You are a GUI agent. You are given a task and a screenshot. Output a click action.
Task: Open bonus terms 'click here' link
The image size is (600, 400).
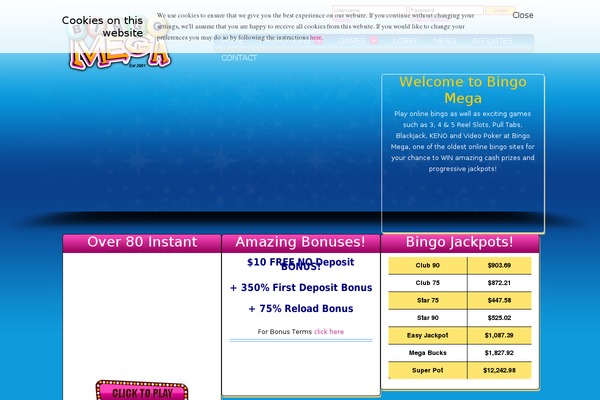point(329,331)
